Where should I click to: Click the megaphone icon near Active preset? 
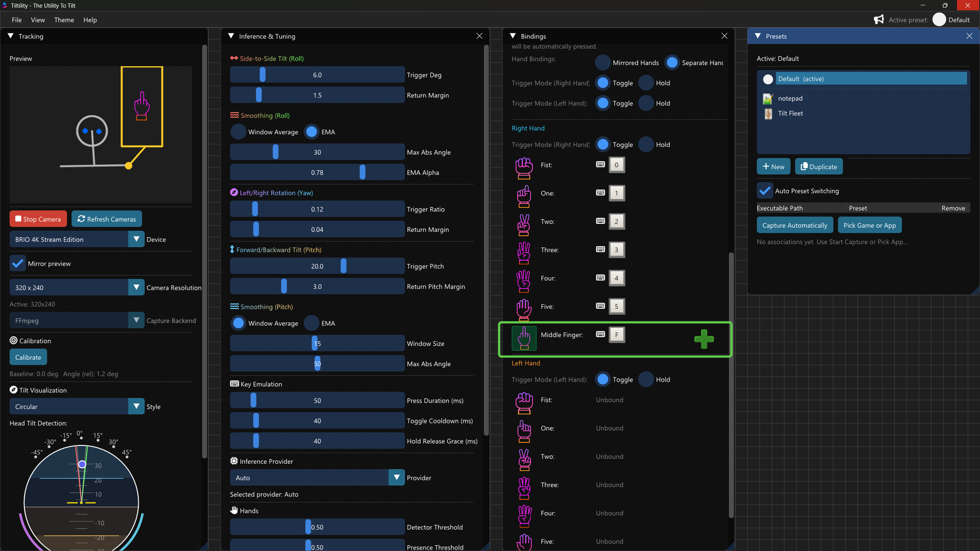pyautogui.click(x=878, y=19)
